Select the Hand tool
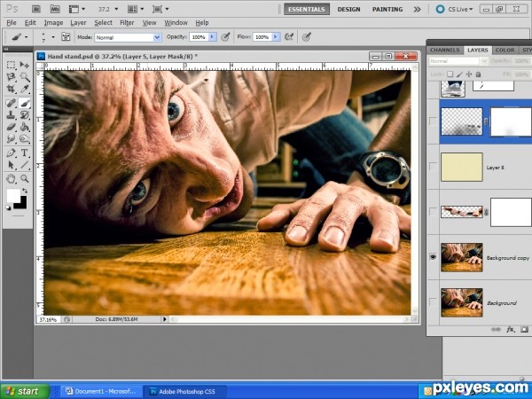532x399 pixels. tap(11, 178)
